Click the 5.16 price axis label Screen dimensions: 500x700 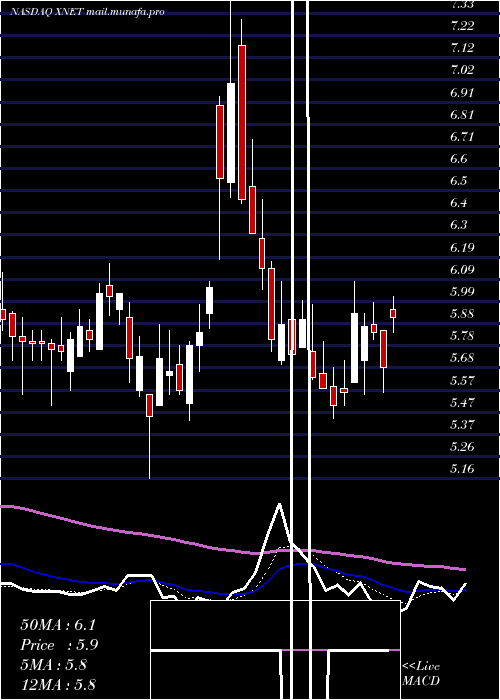tap(462, 469)
